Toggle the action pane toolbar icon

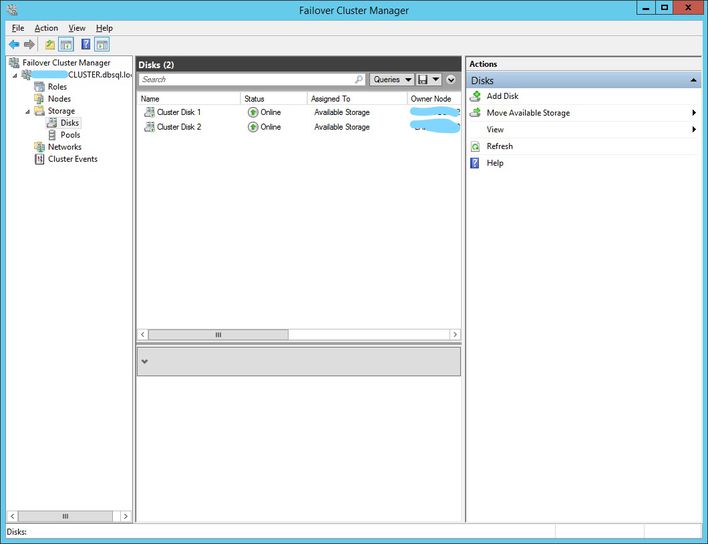point(102,44)
